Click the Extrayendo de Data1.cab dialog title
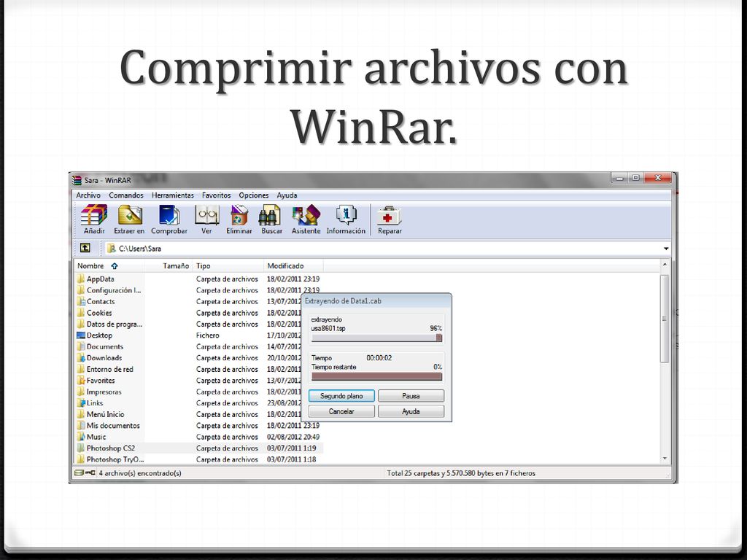Screen dimensions: 747x560 point(343,301)
